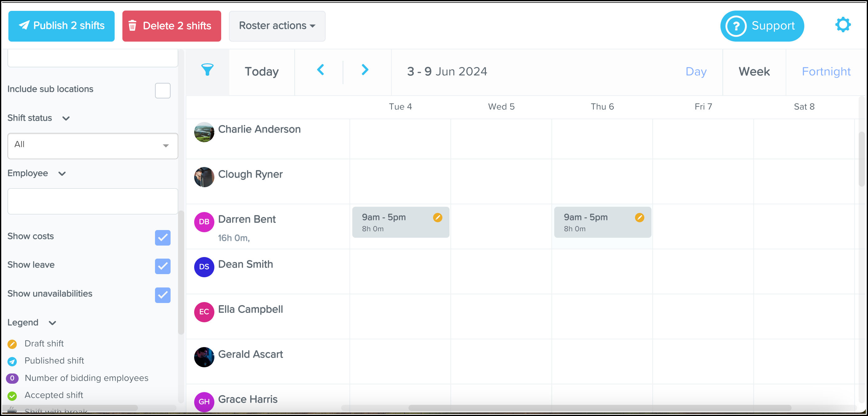Screen dimensions: 868x416
Task: Open the Shift status All dropdown
Action: click(x=93, y=146)
